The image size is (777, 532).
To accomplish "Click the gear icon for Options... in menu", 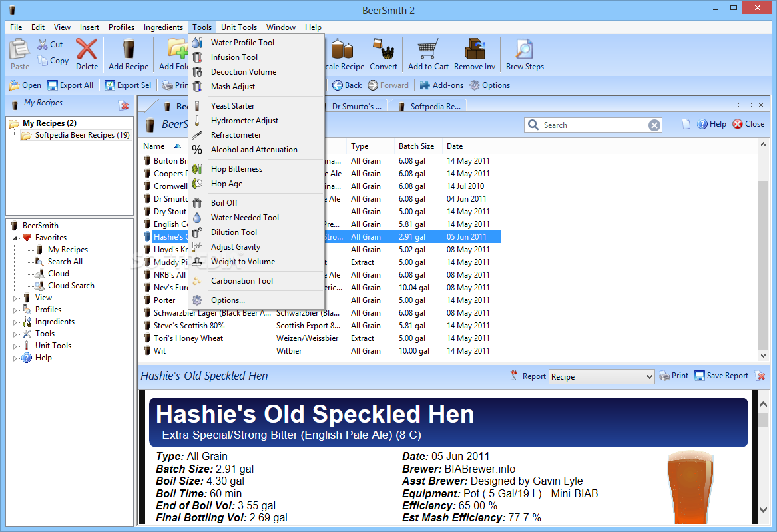I will tap(197, 300).
